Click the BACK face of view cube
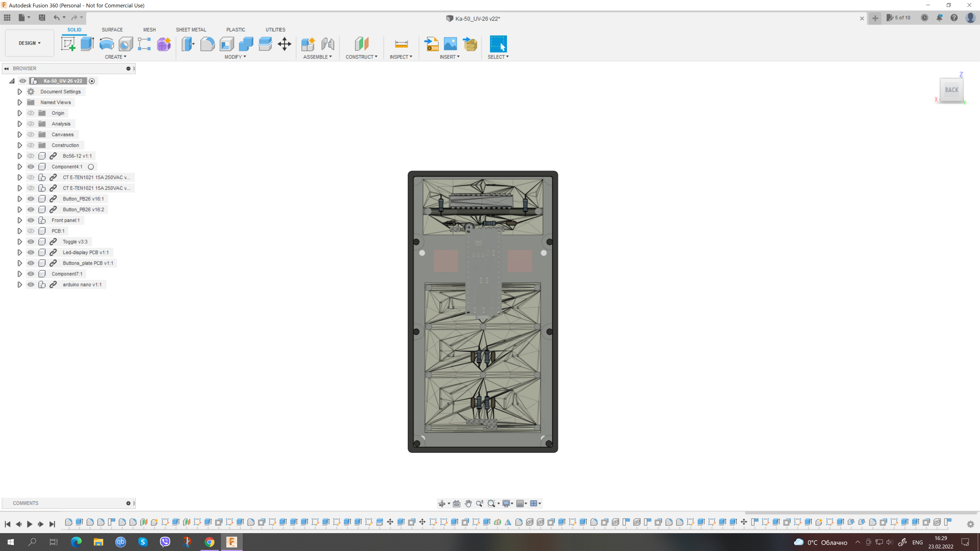Screen dimensions: 980x551 pyautogui.click(x=951, y=90)
